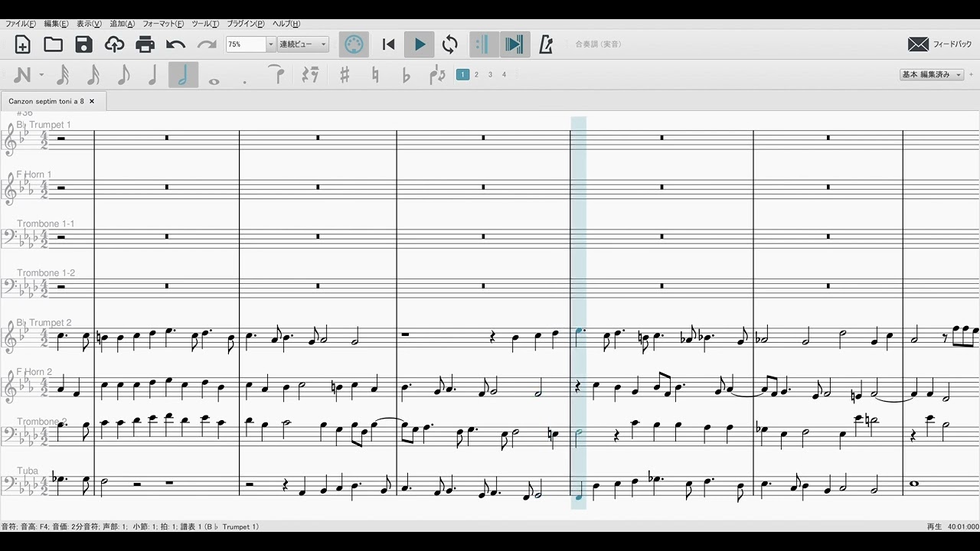Create a new score file

pyautogui.click(x=23, y=44)
